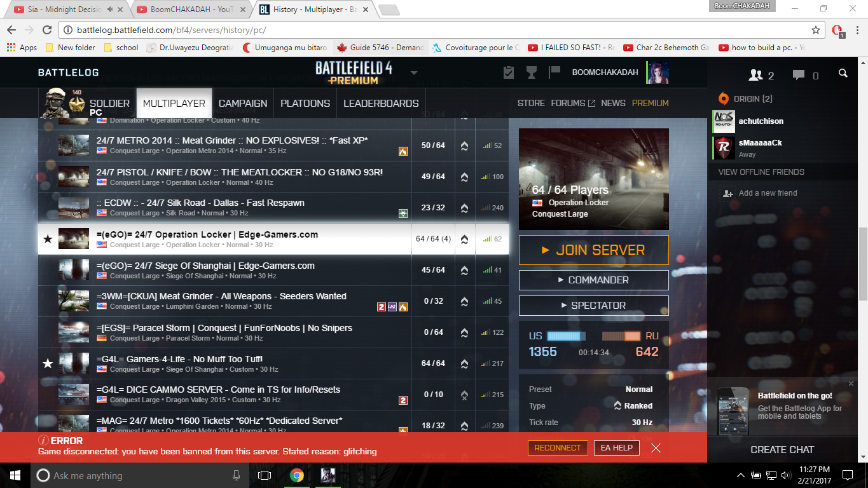868x488 pixels.
Task: Click the Cortana microphone icon
Action: [x=237, y=475]
